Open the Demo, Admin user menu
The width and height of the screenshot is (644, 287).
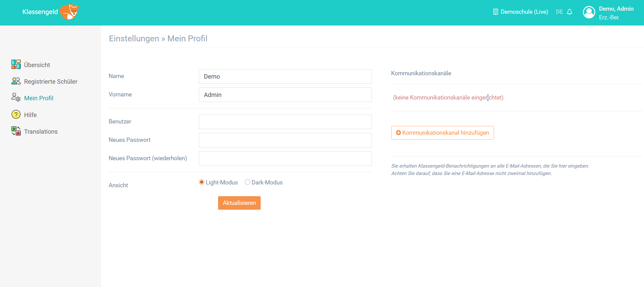coord(616,9)
